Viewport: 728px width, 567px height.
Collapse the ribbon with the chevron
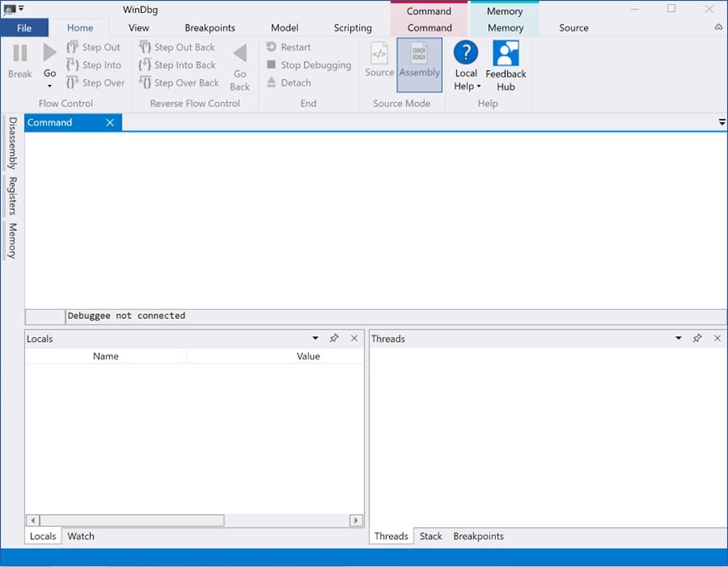(718, 27)
